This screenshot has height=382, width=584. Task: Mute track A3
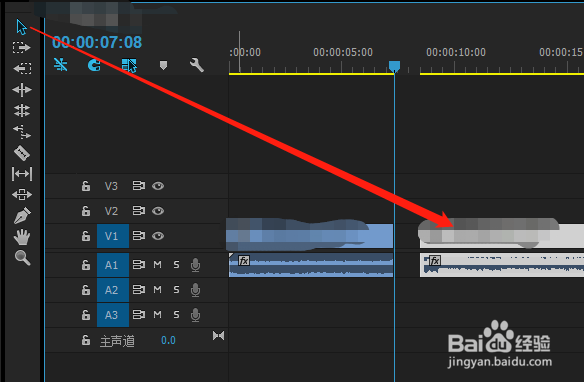(158, 315)
